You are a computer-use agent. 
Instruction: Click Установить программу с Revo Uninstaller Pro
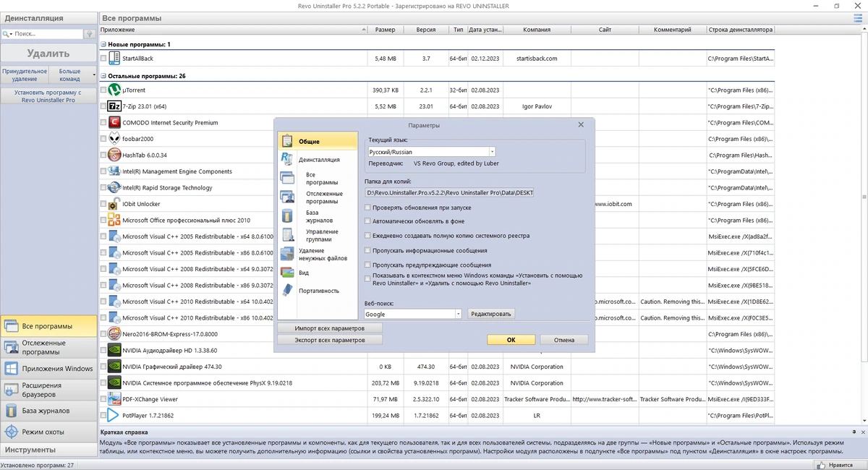[x=48, y=96]
